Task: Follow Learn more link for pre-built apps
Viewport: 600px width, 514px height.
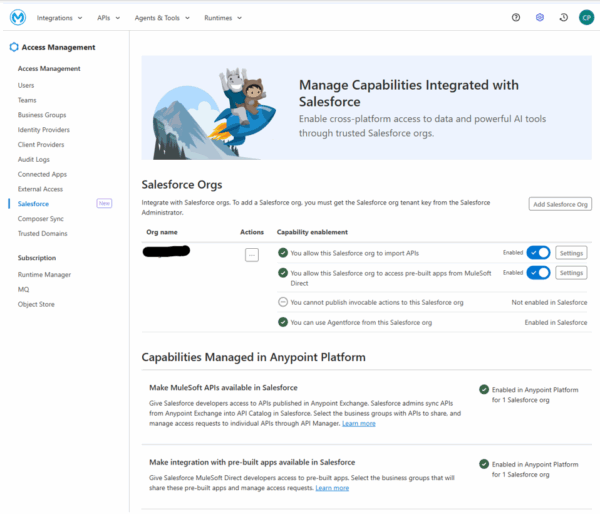Action: click(x=332, y=488)
